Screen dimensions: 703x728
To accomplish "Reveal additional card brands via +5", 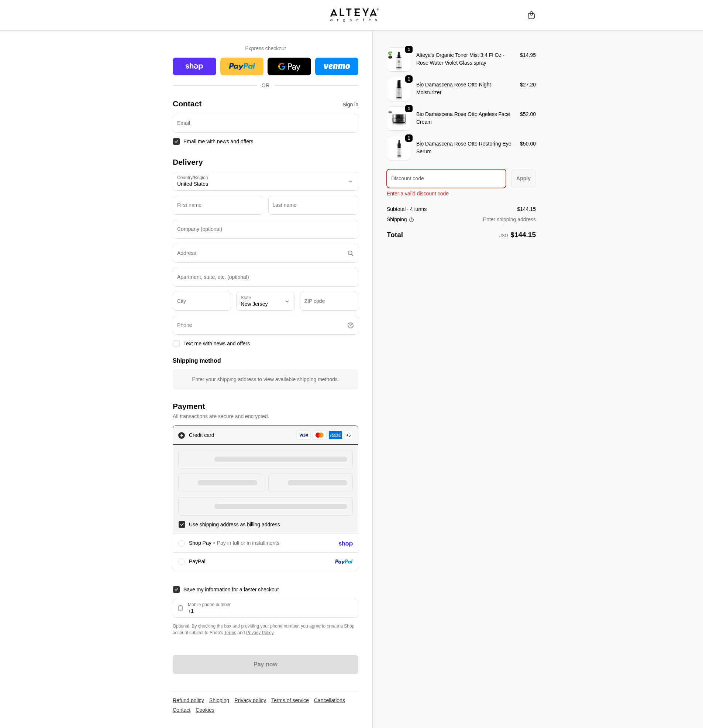I will 348,435.
